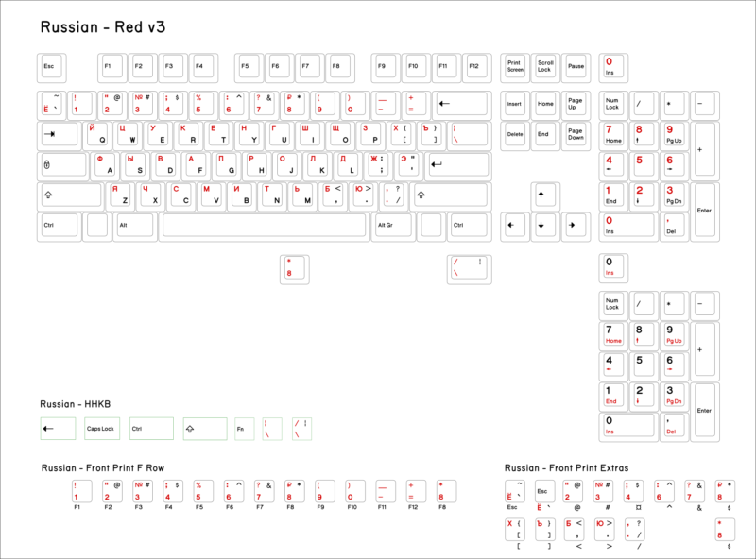Image resolution: width=756 pixels, height=559 pixels.
Task: Click the Д / L key
Action: pyautogui.click(x=348, y=166)
